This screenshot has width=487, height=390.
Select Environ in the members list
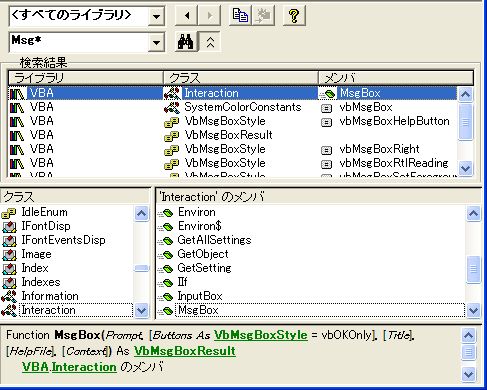197,212
